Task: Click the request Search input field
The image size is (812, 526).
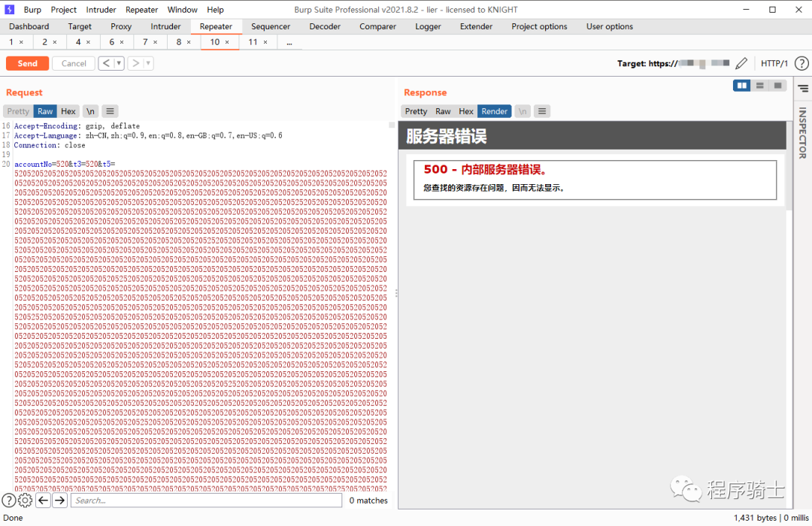Action: (206, 500)
